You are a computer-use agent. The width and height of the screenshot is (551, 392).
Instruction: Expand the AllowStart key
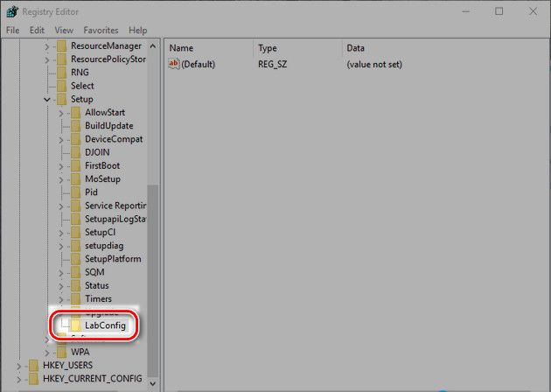[61, 113]
